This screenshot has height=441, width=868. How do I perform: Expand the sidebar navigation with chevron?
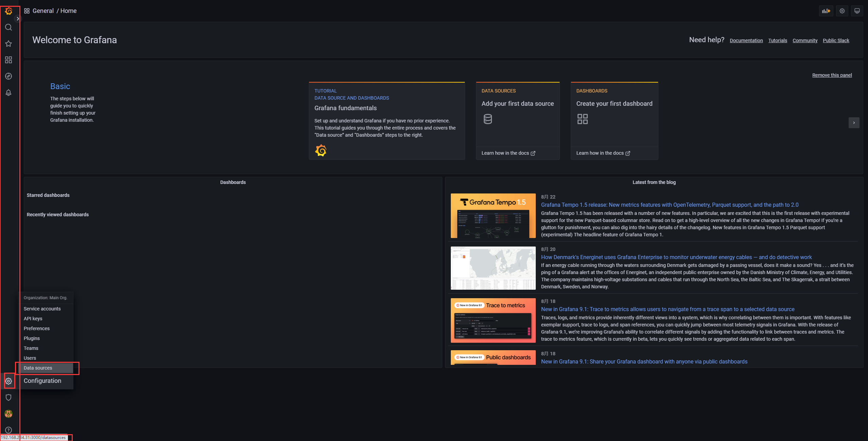pyautogui.click(x=18, y=19)
